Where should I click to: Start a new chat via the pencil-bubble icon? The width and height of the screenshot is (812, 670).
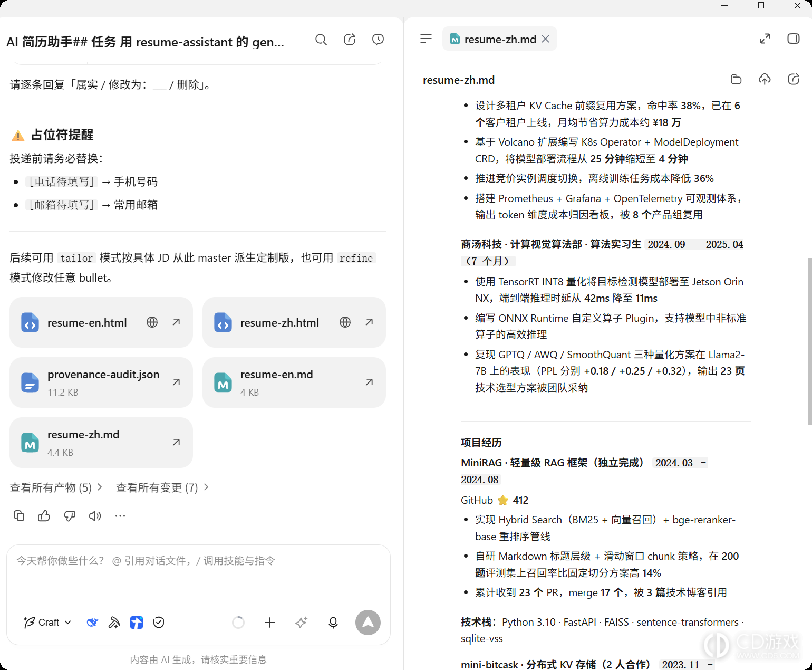(350, 40)
